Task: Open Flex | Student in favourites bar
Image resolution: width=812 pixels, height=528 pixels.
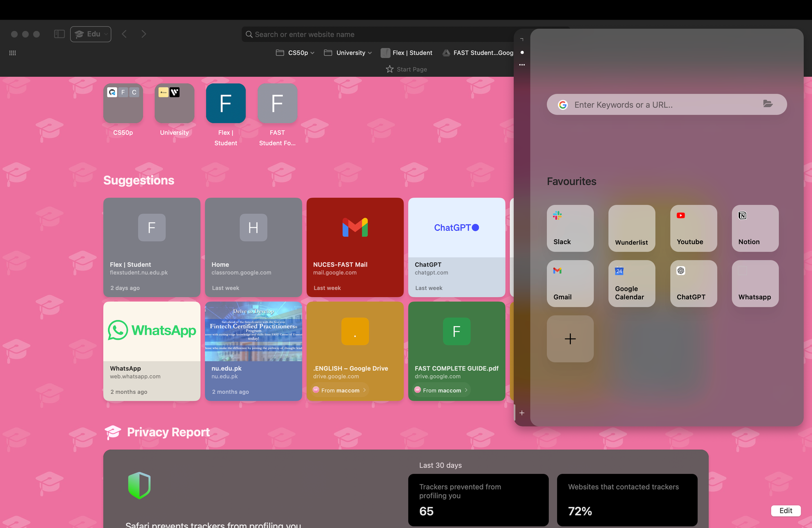Action: coord(406,53)
